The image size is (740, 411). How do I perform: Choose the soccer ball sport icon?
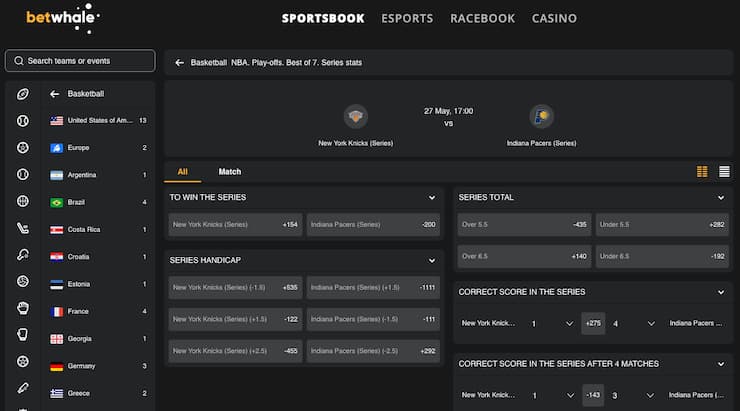pos(23,147)
